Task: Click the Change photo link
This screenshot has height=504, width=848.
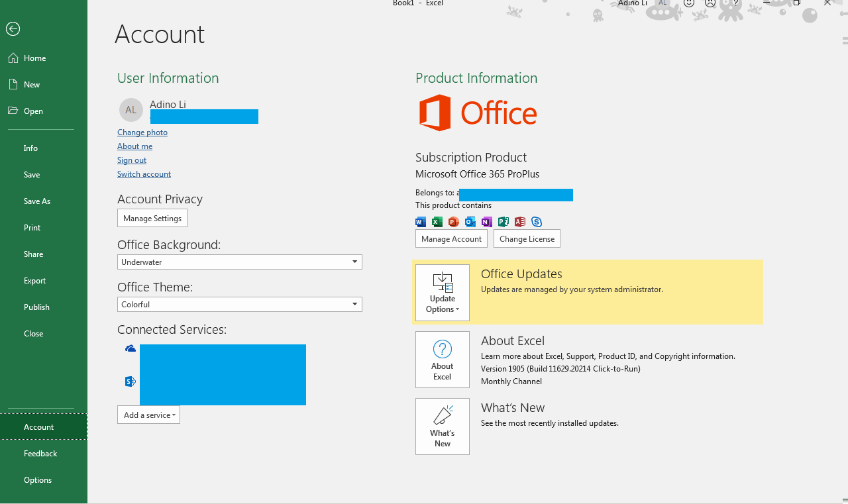Action: (142, 132)
